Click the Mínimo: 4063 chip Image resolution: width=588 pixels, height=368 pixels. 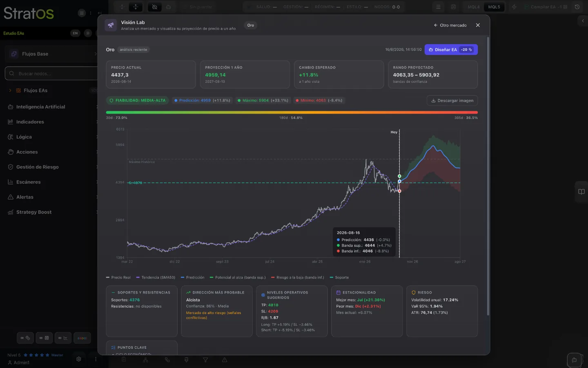(x=319, y=100)
